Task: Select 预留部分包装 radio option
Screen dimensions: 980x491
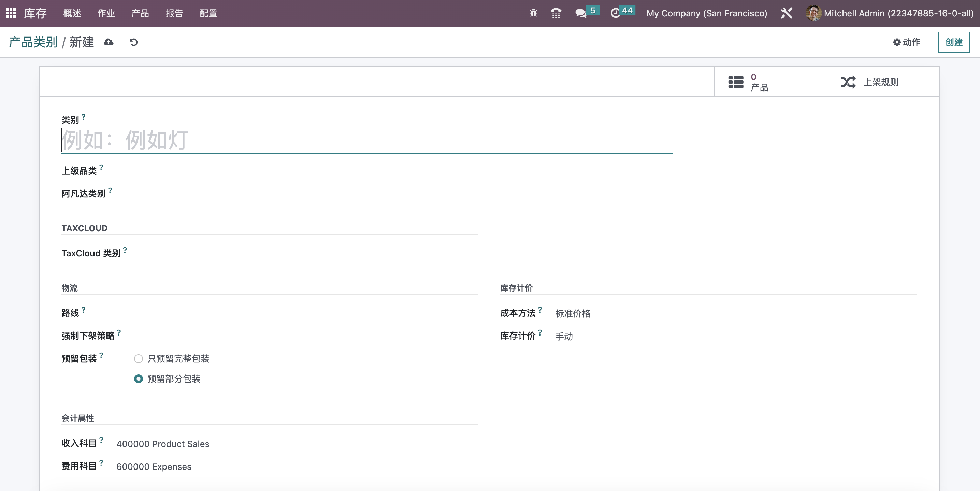Action: (x=139, y=378)
